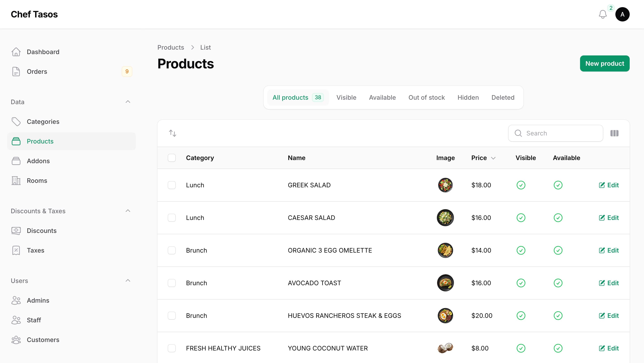Open the Price column sort dropdown
The image size is (644, 363).
493,158
